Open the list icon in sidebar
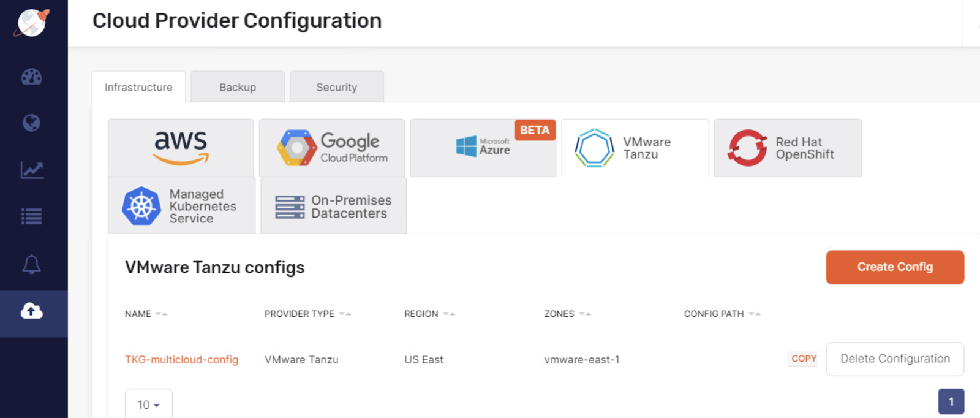 click(32, 216)
